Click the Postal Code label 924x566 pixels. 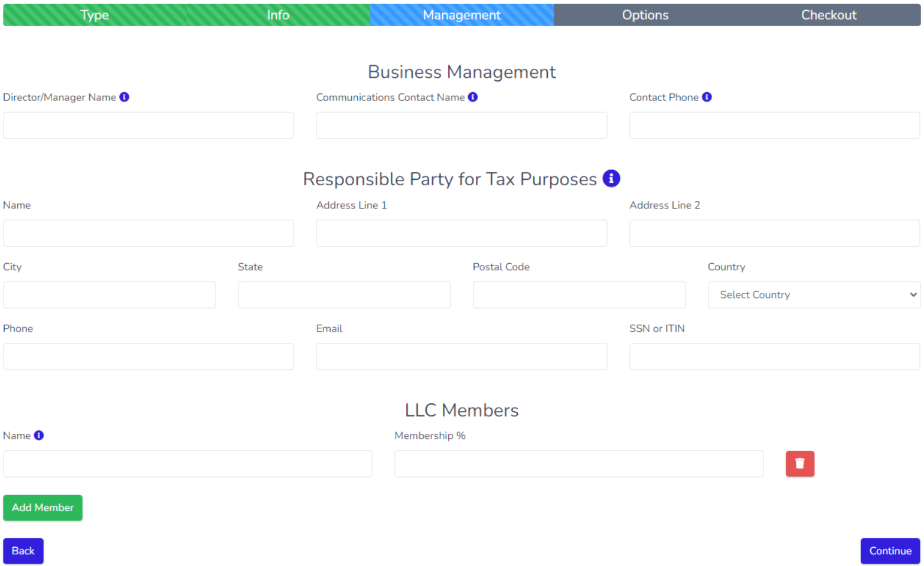(x=501, y=267)
